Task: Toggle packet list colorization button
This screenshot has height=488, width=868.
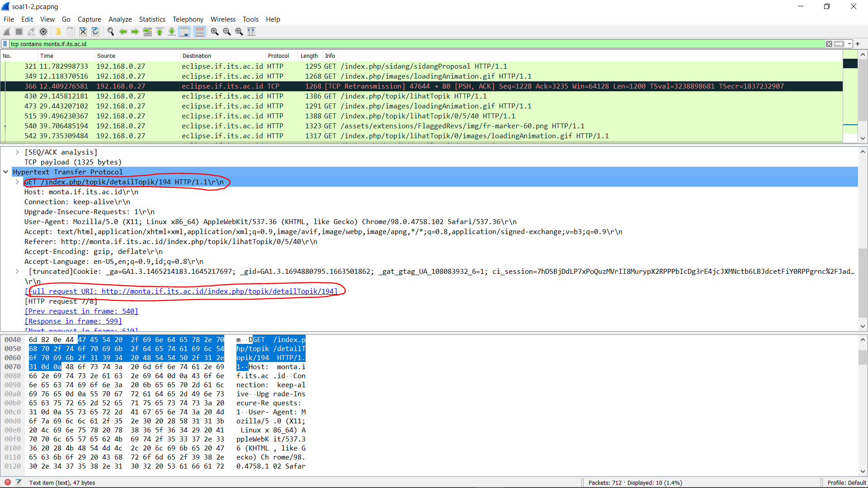Action: pos(199,32)
